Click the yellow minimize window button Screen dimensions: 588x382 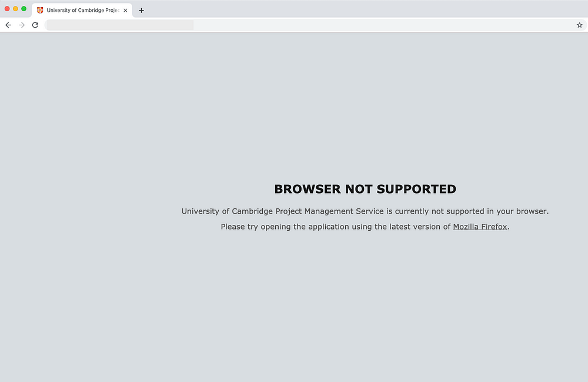coord(15,9)
